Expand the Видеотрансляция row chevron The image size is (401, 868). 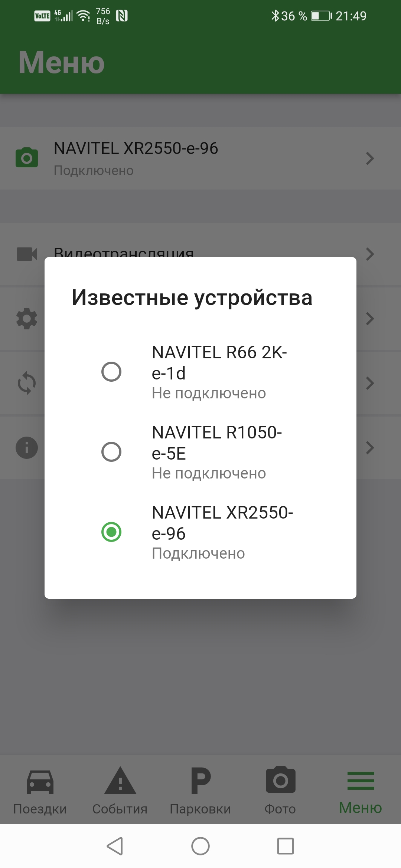370,254
